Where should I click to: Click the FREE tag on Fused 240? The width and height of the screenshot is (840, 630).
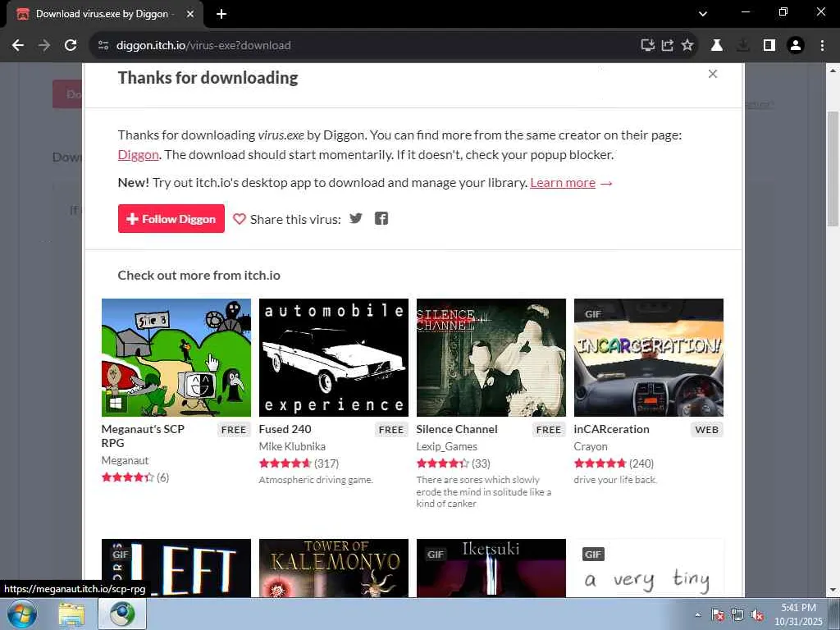[x=391, y=430]
